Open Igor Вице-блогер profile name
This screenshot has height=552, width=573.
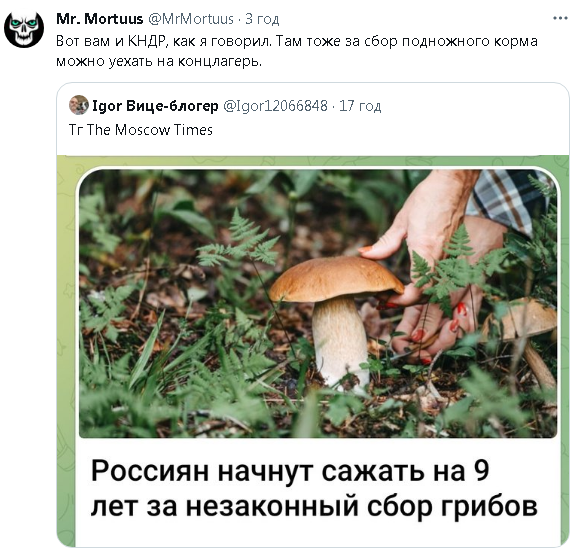[155, 106]
